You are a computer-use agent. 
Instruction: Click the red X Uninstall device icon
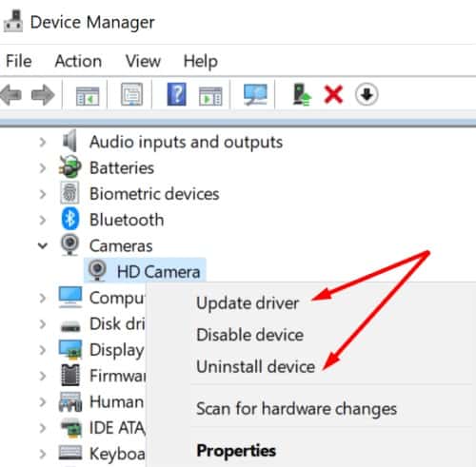point(333,94)
